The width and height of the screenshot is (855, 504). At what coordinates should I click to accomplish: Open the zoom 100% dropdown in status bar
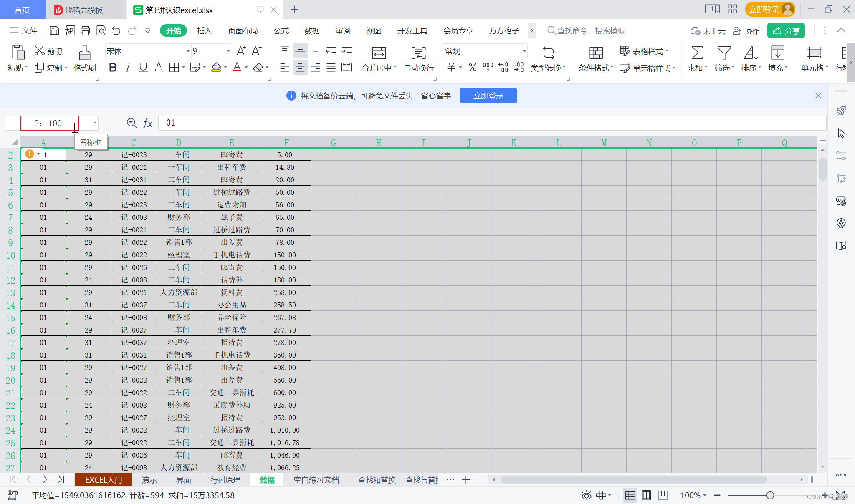[705, 495]
